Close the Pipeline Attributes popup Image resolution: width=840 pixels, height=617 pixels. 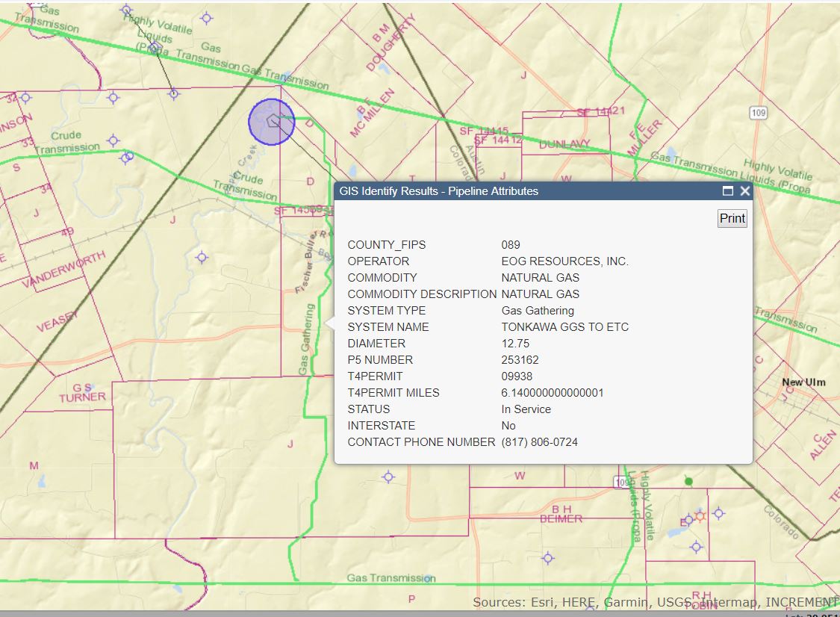click(744, 190)
